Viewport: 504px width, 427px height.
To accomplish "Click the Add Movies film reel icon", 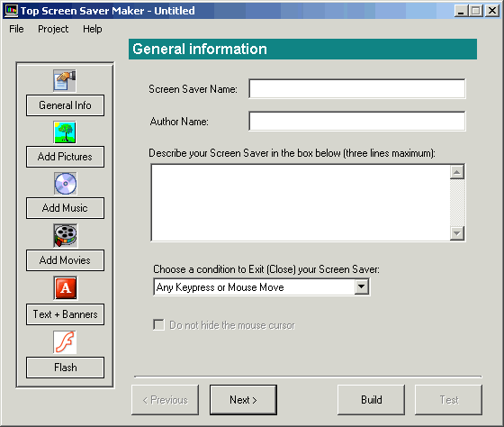I will [65, 235].
